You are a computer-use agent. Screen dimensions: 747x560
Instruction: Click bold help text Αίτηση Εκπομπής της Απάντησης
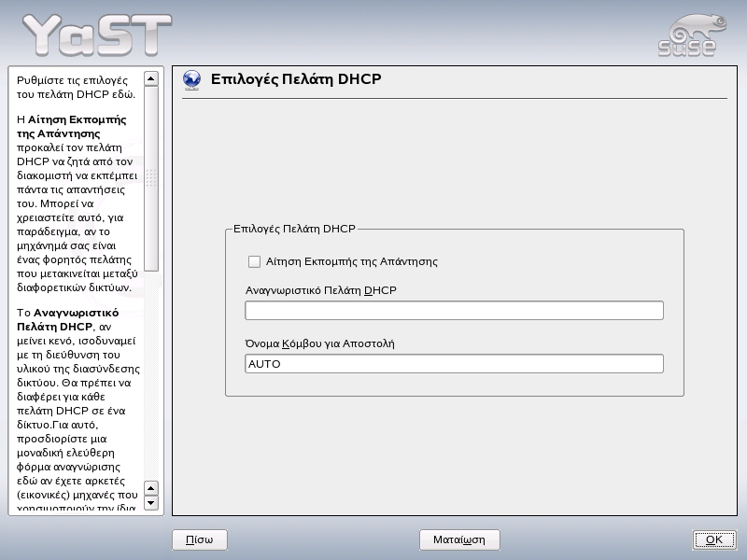click(x=72, y=127)
